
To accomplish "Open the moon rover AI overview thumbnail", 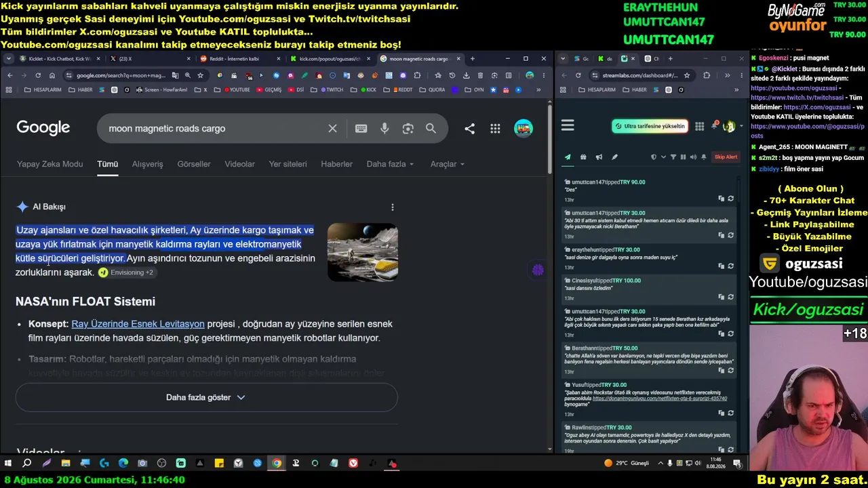I will coord(363,252).
